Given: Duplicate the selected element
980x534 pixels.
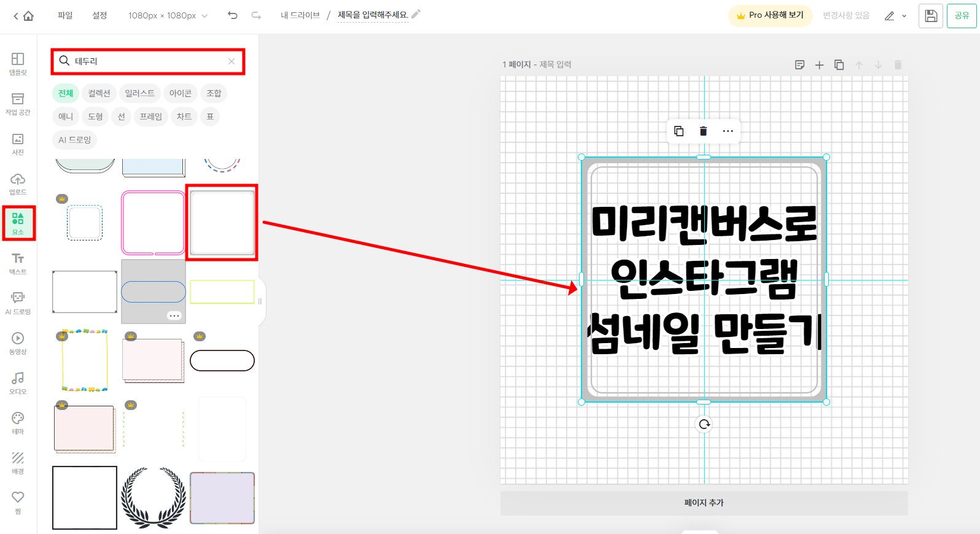Looking at the screenshot, I should click(679, 131).
